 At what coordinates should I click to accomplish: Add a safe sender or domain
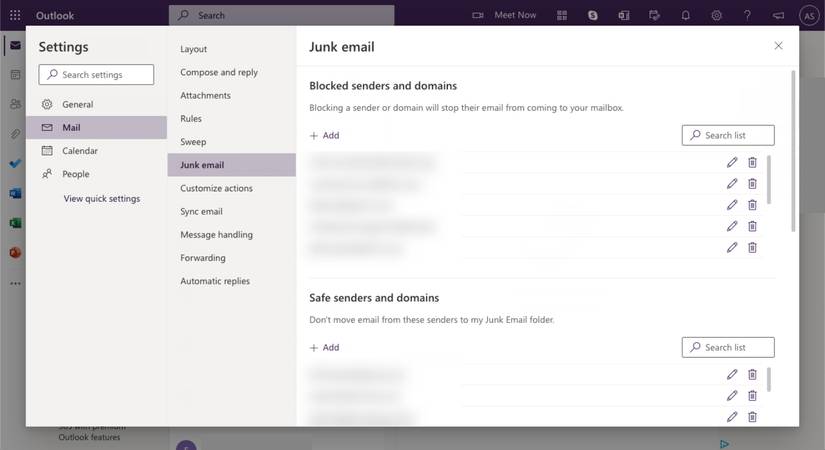tap(325, 347)
